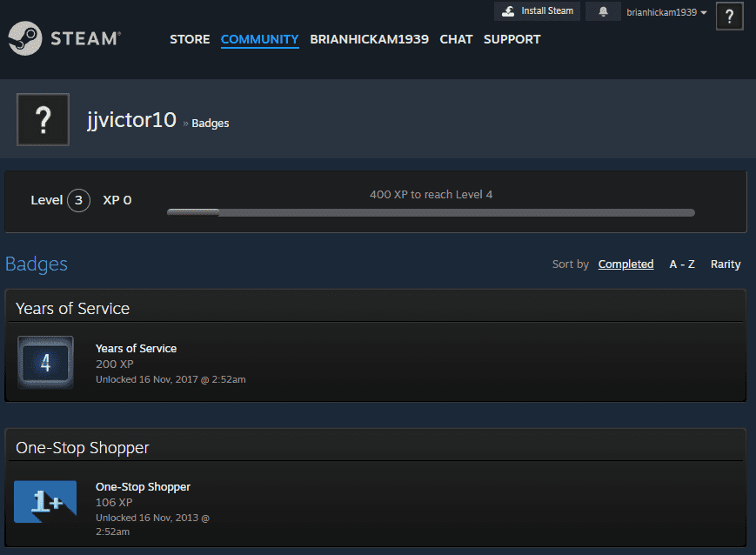This screenshot has width=756, height=555.
Task: Open the Years of Service badge title
Action: [x=136, y=348]
